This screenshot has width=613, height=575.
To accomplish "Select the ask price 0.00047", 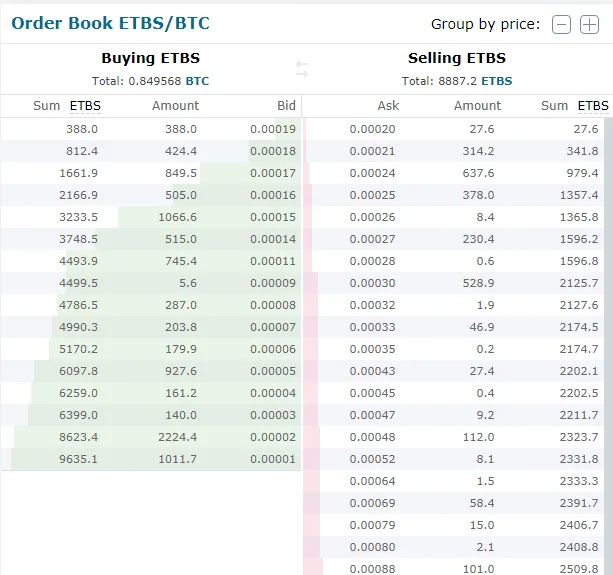I will pyautogui.click(x=372, y=415).
